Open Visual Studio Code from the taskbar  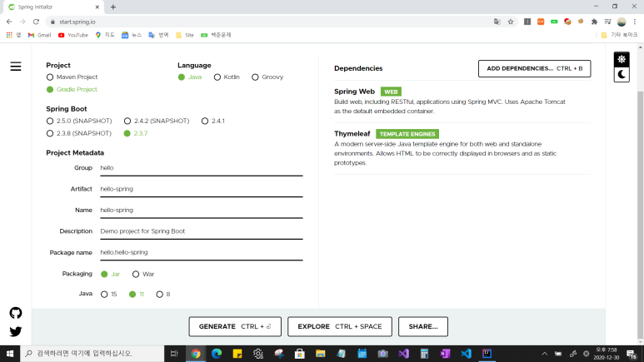click(x=466, y=354)
